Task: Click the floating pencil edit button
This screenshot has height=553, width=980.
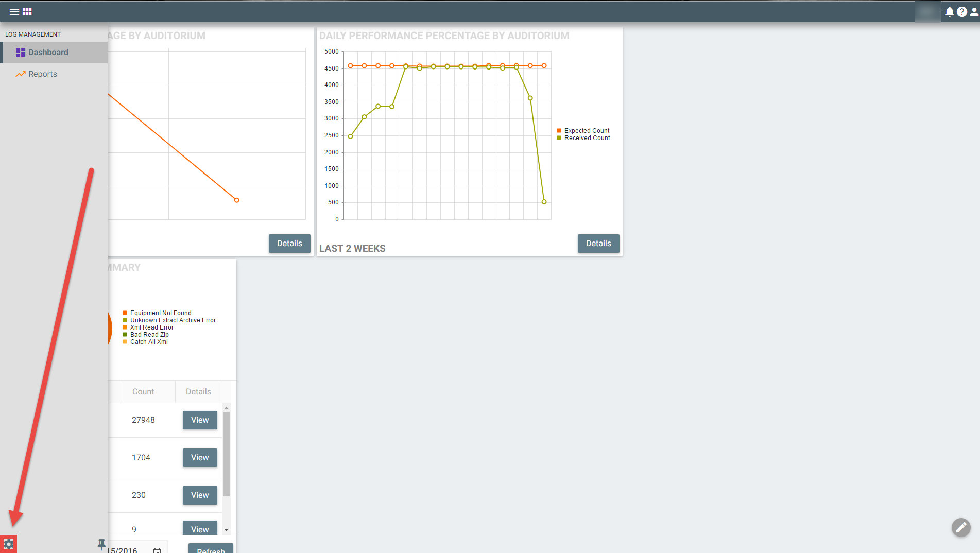Action: [x=960, y=527]
